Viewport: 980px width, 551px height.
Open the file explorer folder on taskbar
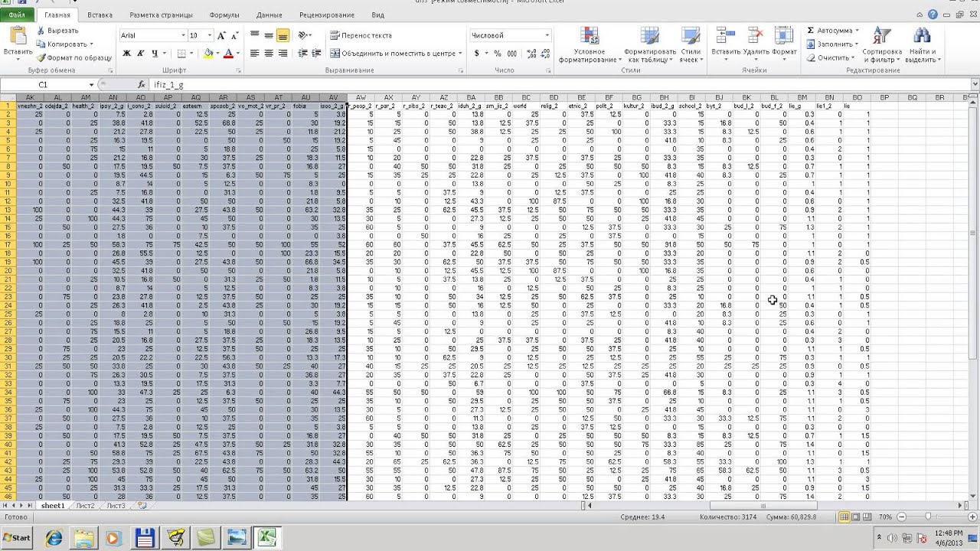coord(83,537)
